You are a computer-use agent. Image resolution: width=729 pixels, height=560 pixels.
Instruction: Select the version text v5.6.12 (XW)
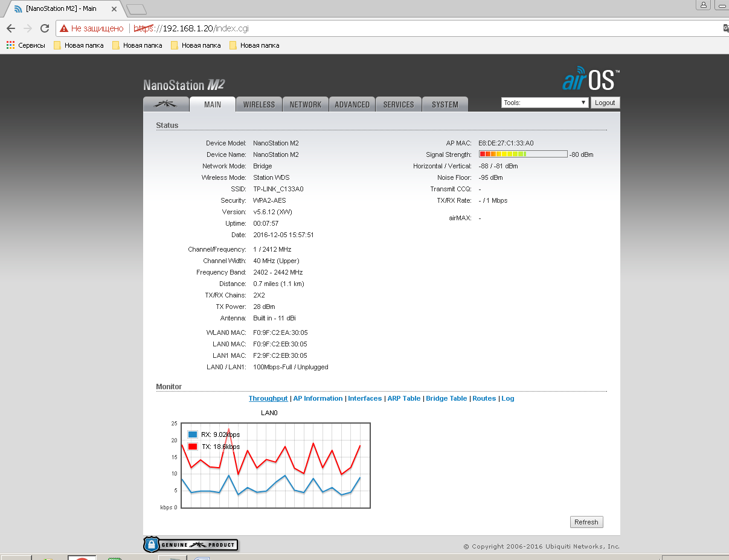[x=272, y=212]
